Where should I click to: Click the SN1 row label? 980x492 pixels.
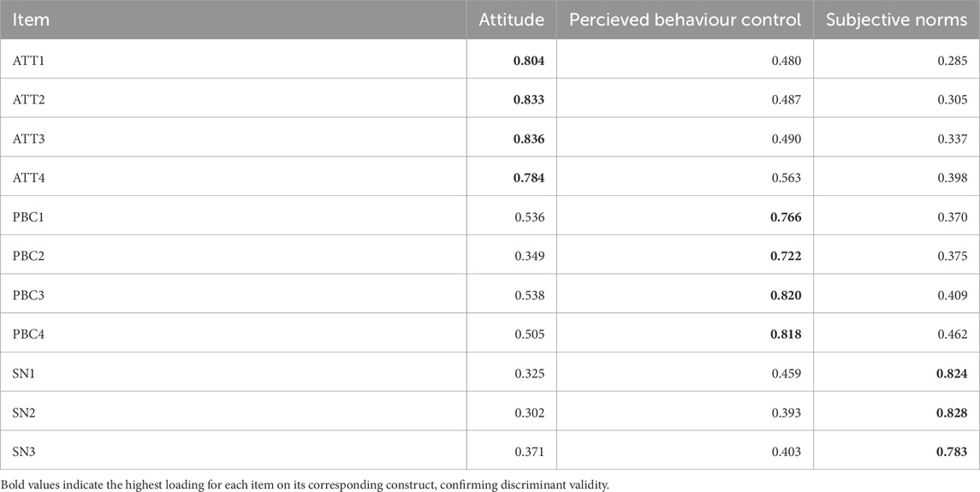pos(25,374)
